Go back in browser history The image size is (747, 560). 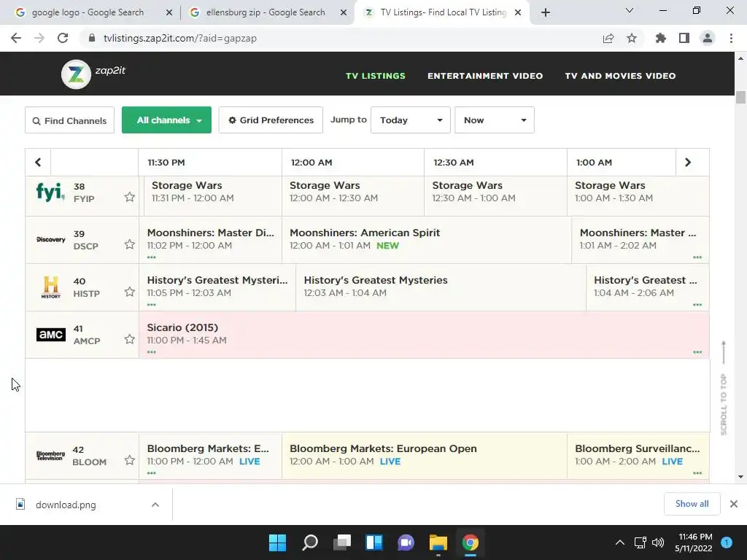(16, 38)
